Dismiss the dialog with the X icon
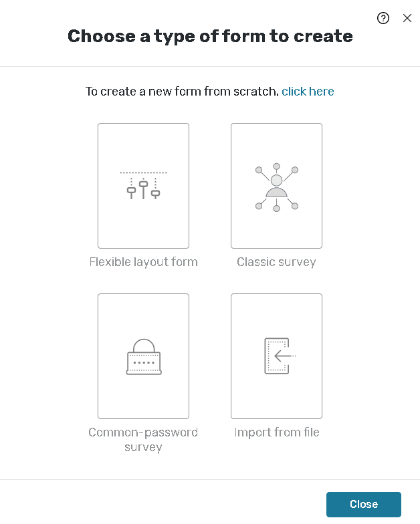420x524 pixels. coord(407,18)
